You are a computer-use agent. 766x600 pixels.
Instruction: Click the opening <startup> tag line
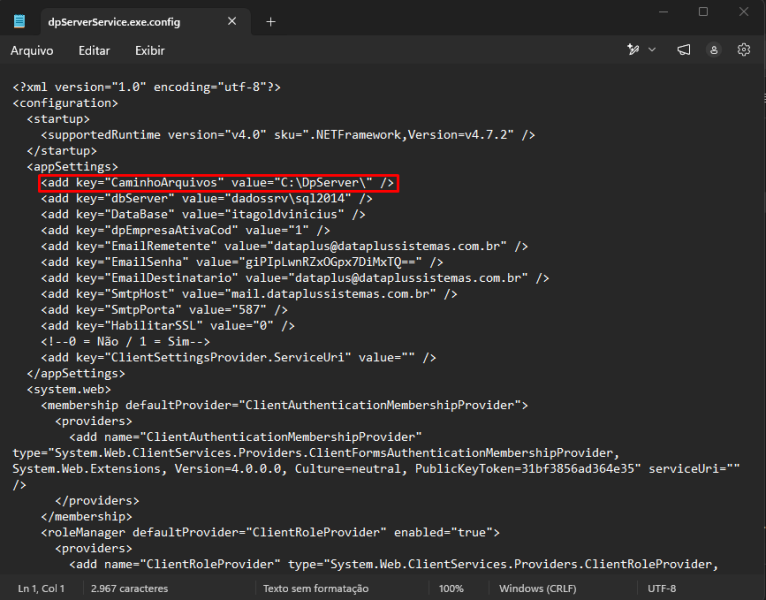point(59,119)
